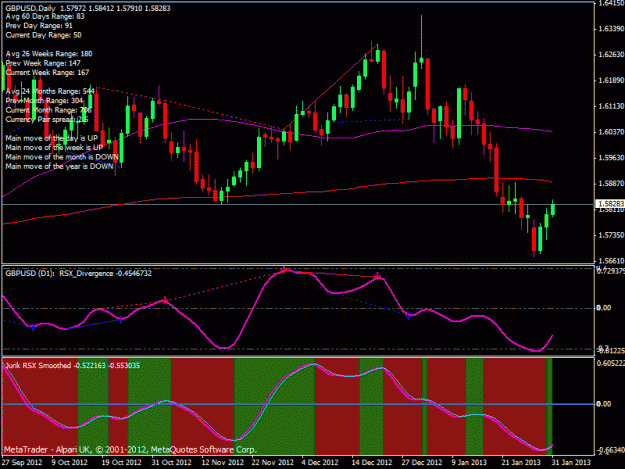Click the 1.57350 price axis label
This screenshot has height=469, width=625.
(x=611, y=235)
